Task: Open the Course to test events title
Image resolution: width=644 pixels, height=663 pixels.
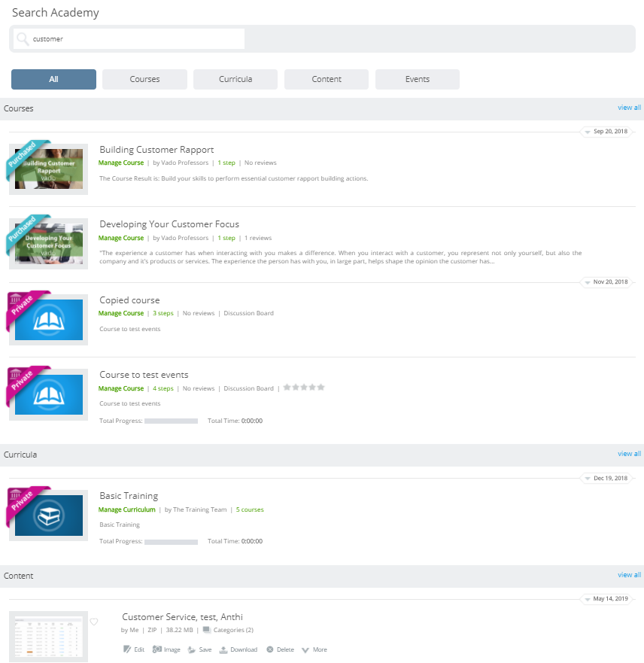Action: click(144, 375)
